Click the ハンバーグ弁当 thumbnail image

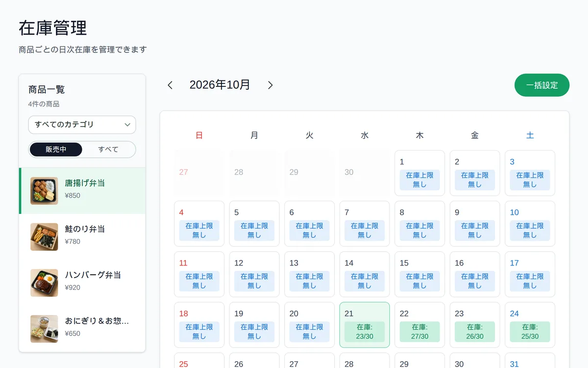coord(44,283)
